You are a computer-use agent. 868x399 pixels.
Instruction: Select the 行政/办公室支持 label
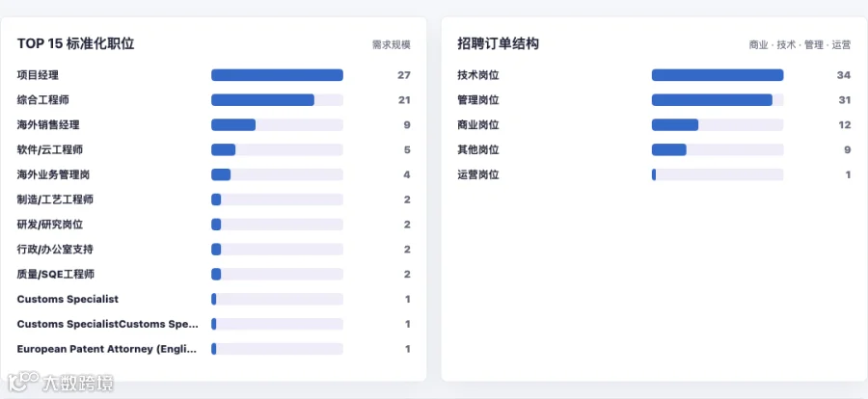point(55,250)
